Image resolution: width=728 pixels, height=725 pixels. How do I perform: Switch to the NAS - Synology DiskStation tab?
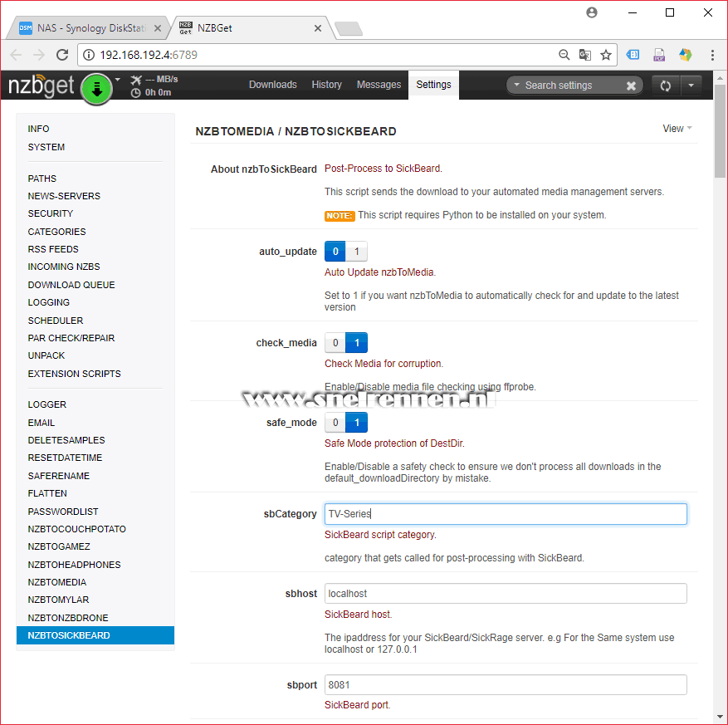click(89, 28)
